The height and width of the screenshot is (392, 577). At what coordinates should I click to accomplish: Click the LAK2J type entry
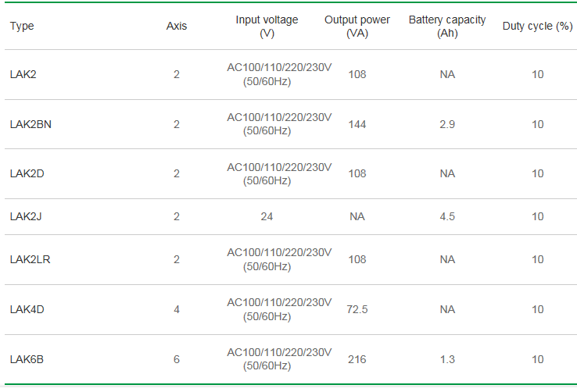(26, 216)
